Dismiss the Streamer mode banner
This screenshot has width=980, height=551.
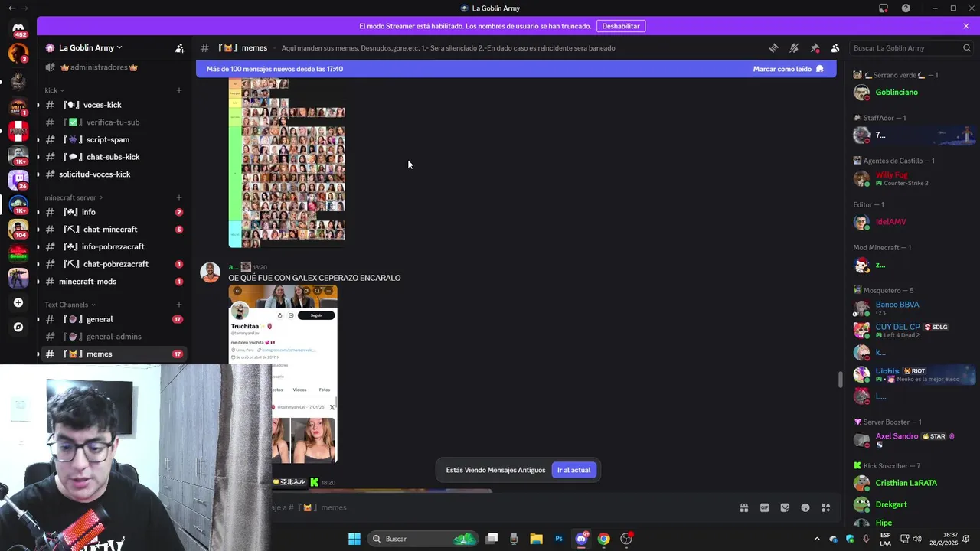(x=966, y=26)
